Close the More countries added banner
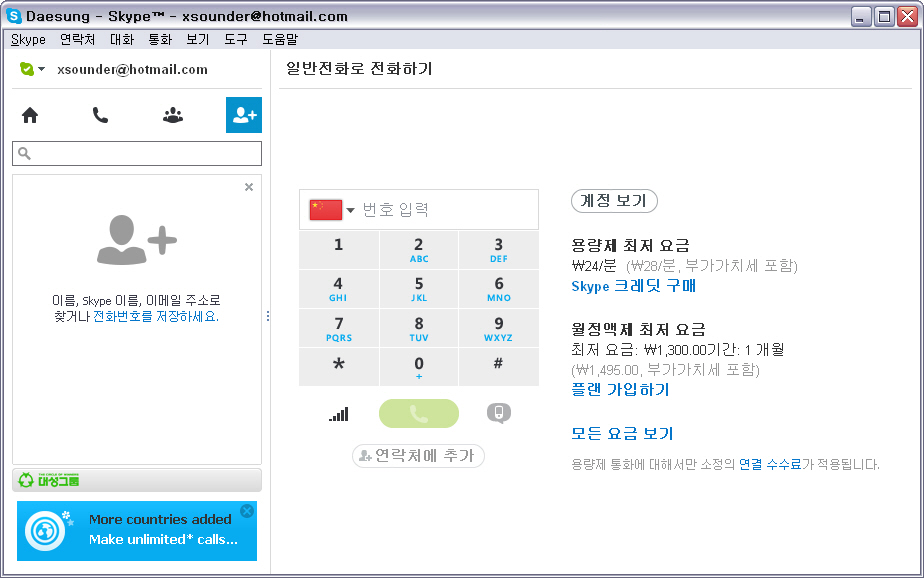924x578 pixels. 248,511
